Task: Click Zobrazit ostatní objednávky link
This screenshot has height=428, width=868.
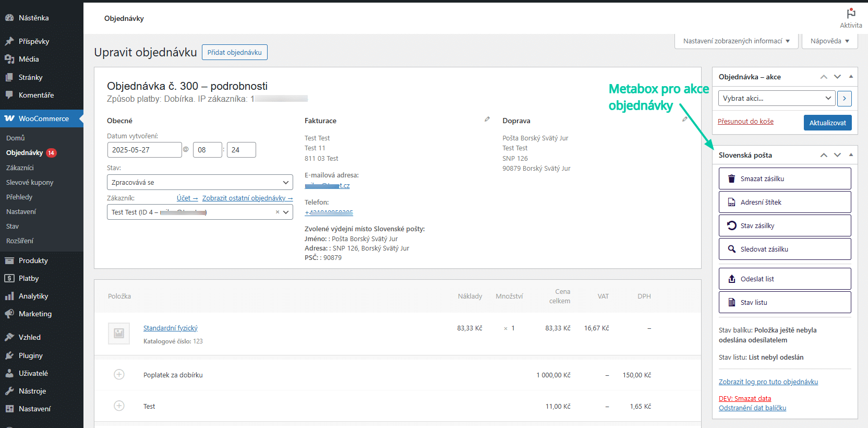Action: [248, 198]
